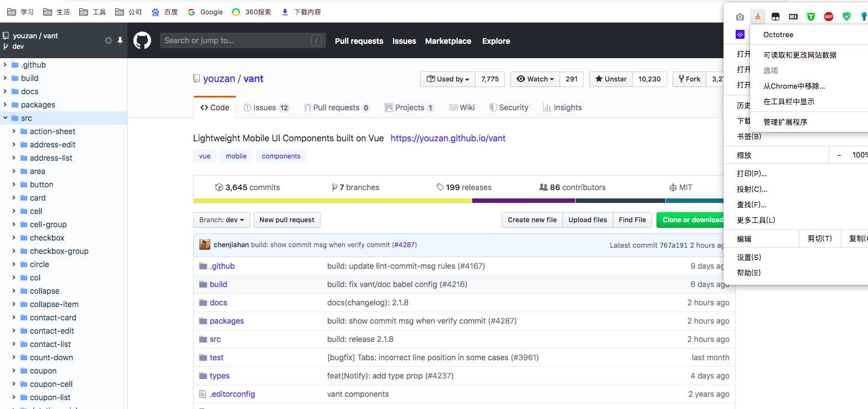Click Upload files button
The width and height of the screenshot is (868, 409).
pos(588,220)
